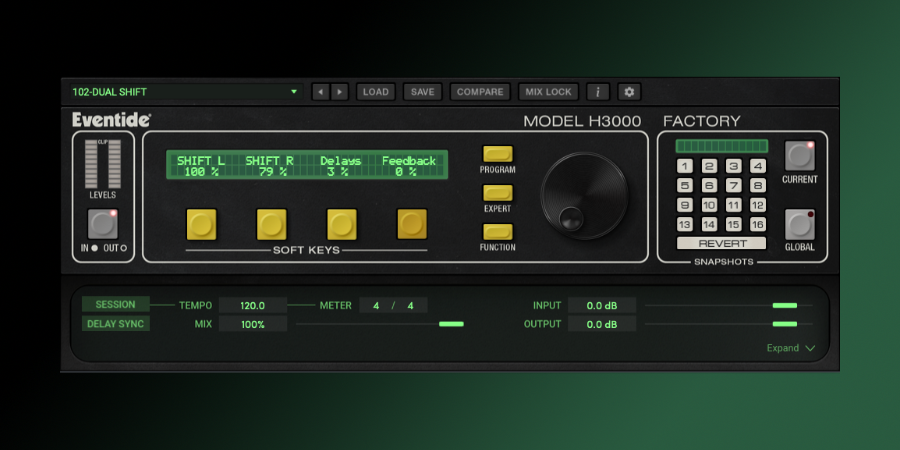Click the INPUT 0.0 dB field
This screenshot has height=450, width=900.
click(x=602, y=305)
